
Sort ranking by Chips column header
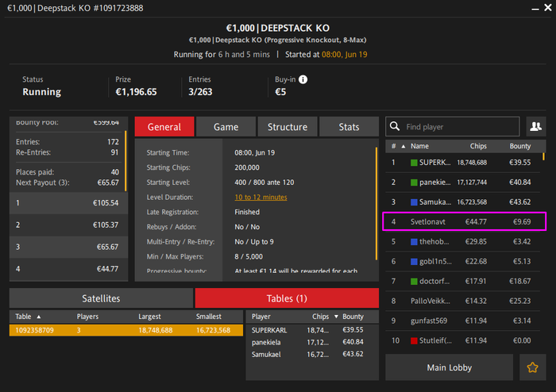(478, 146)
